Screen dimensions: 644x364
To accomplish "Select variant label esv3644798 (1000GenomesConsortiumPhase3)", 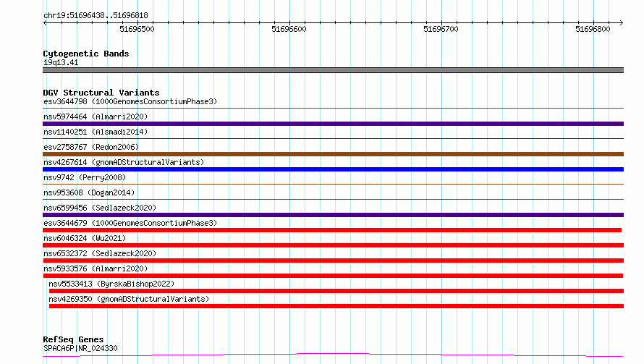I will coord(130,101).
